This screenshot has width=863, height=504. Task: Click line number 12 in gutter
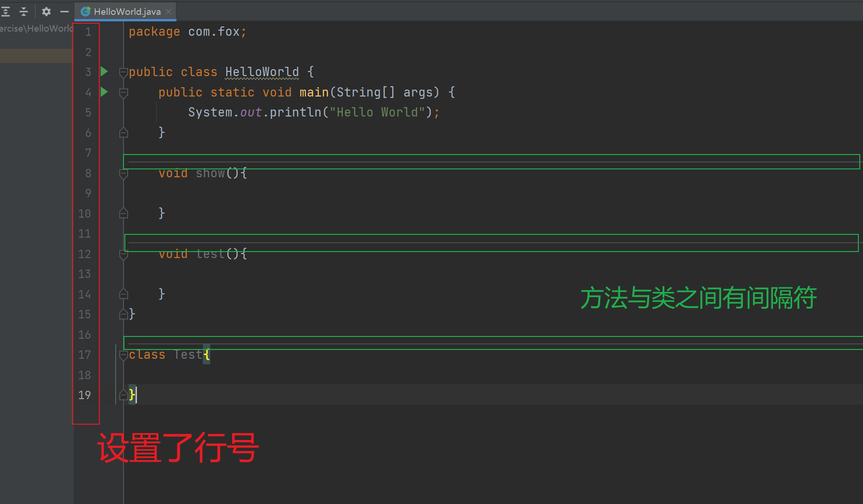[84, 254]
